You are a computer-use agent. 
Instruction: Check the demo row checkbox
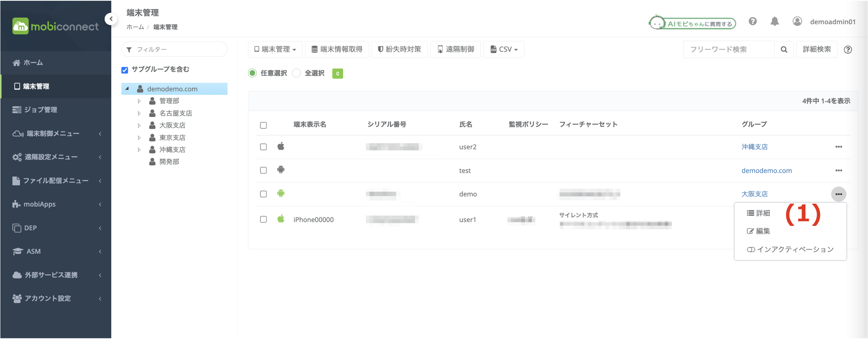coord(263,194)
